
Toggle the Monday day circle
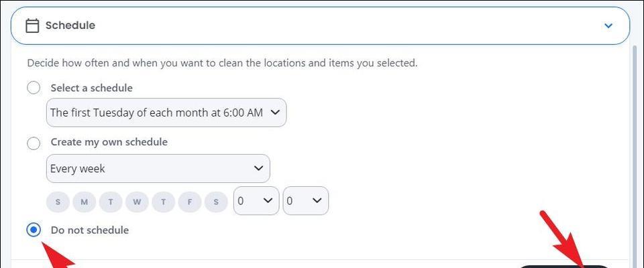85,202
